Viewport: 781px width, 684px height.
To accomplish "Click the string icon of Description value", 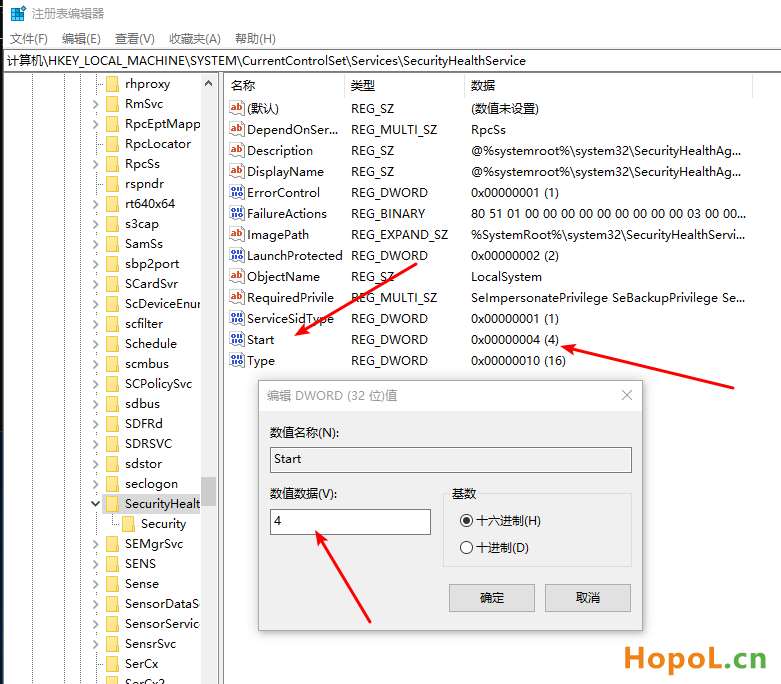I will click(x=237, y=150).
